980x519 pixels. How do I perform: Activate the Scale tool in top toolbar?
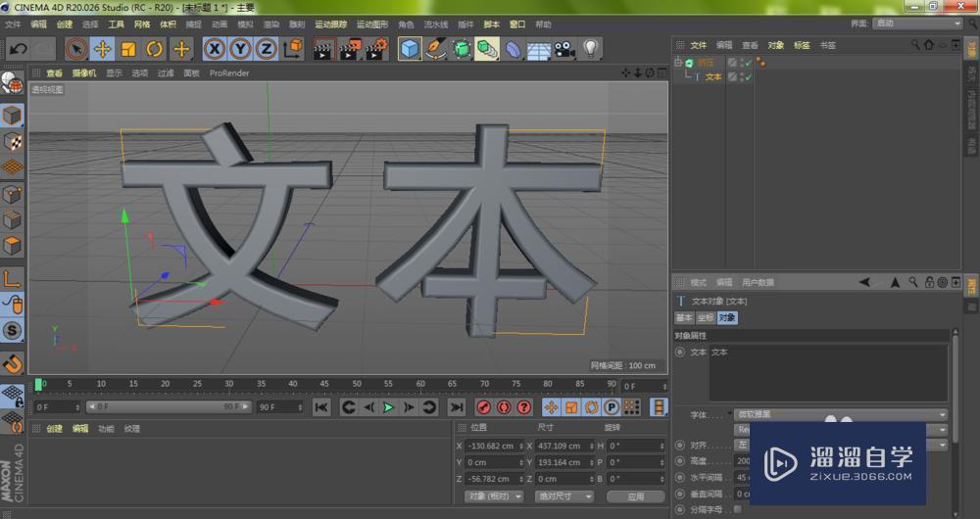(128, 49)
